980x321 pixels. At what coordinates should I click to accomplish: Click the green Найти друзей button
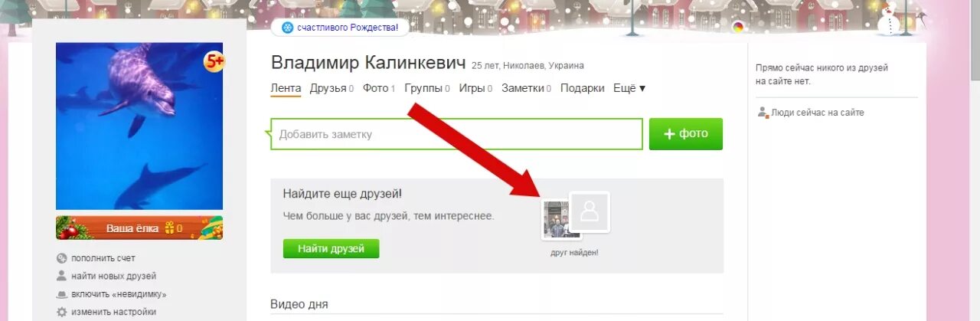[331, 248]
